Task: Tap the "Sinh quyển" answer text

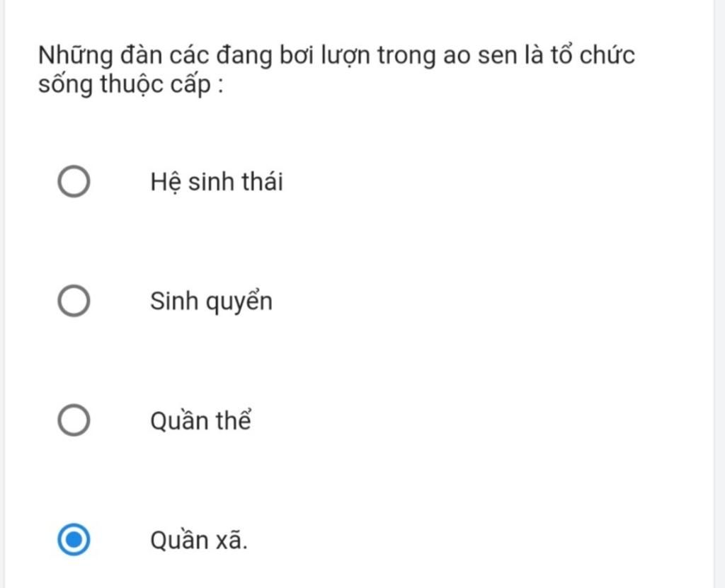Action: click(x=211, y=302)
